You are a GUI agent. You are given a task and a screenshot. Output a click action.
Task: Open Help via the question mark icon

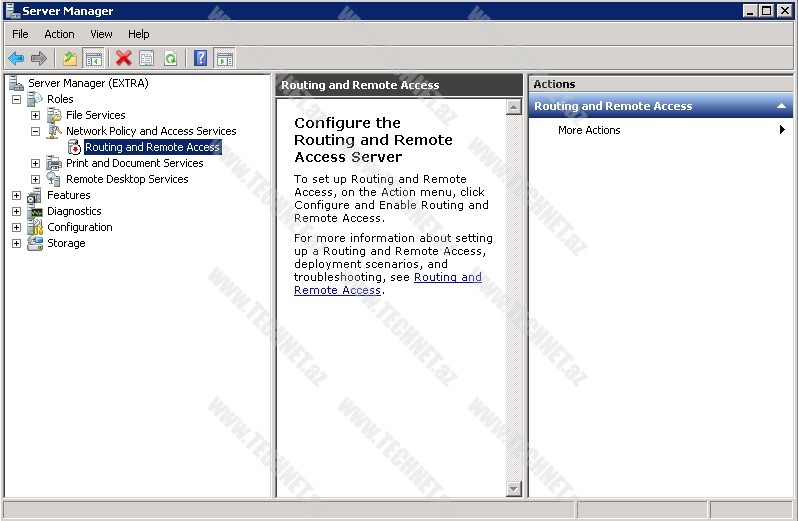click(x=201, y=59)
